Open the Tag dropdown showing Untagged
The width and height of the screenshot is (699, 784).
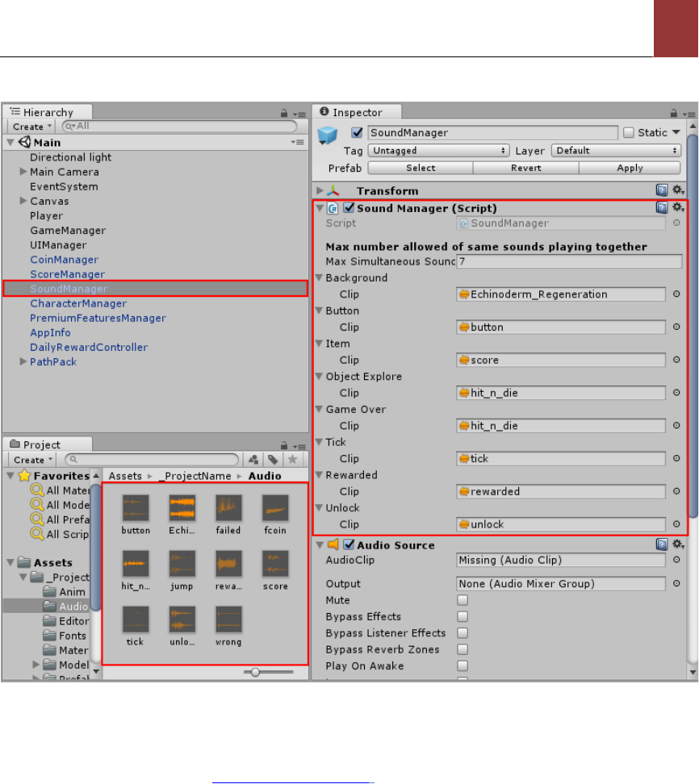pyautogui.click(x=438, y=150)
